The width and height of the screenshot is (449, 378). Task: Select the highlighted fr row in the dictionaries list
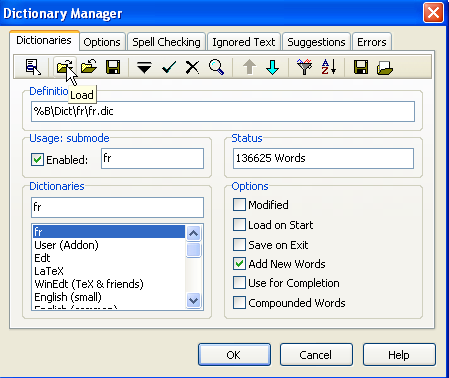tap(109, 232)
